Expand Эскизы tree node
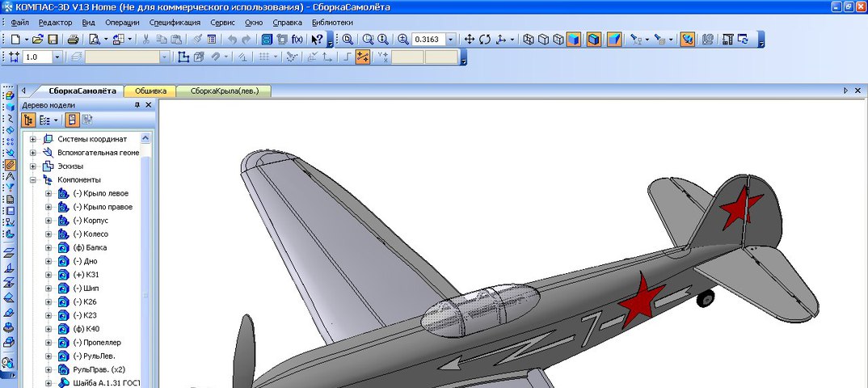Screen dimensions: 868x388 (x=33, y=166)
